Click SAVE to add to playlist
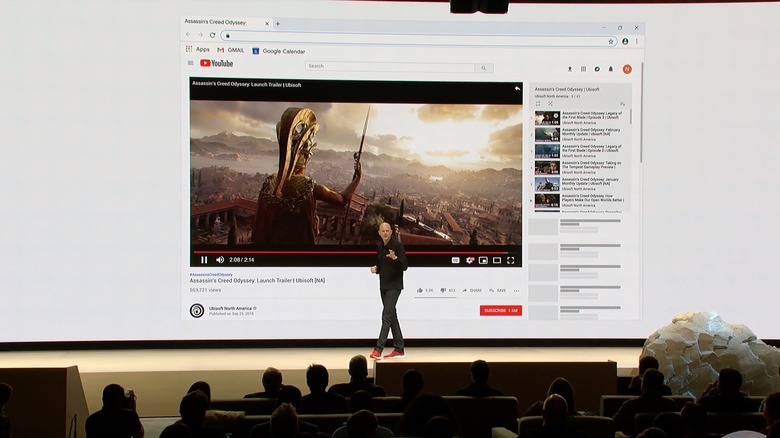The height and width of the screenshot is (438, 780). [497, 290]
